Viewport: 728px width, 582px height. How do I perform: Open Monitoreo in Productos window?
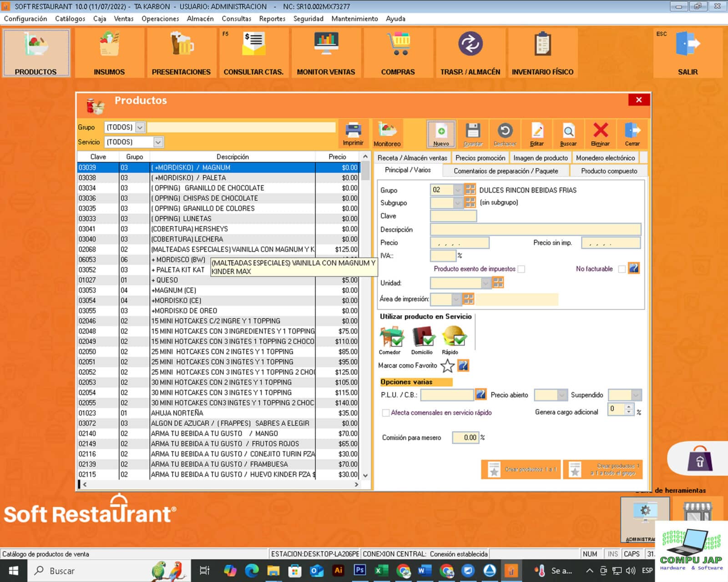coord(387,134)
